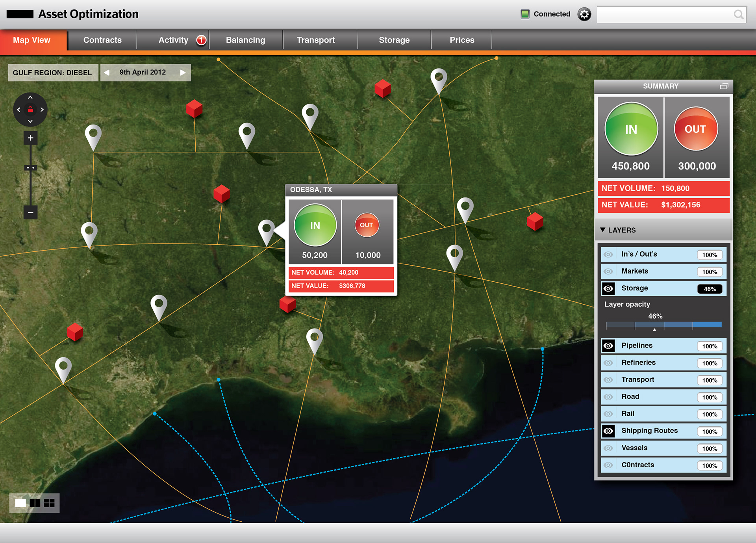Show the Refineries layer
Viewport: 756px width, 543px height.
pos(608,363)
